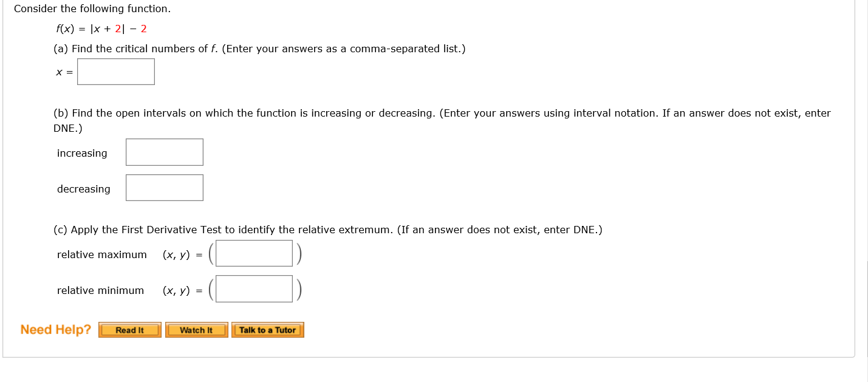The width and height of the screenshot is (868, 382).
Task: Focus the relative maximum (x, y) entry box
Action: [254, 253]
